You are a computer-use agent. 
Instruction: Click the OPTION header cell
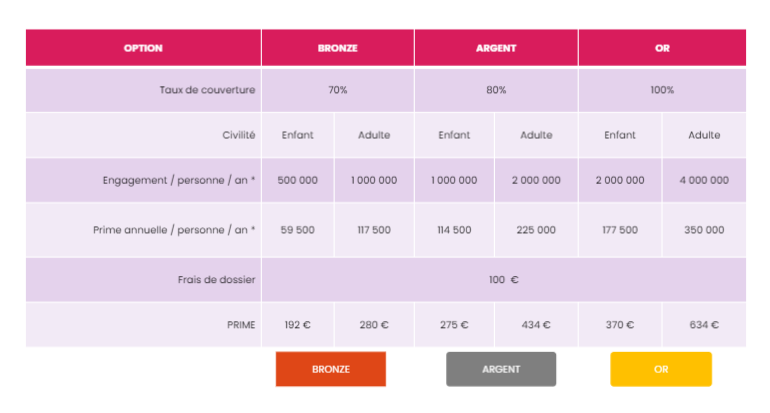pyautogui.click(x=143, y=48)
